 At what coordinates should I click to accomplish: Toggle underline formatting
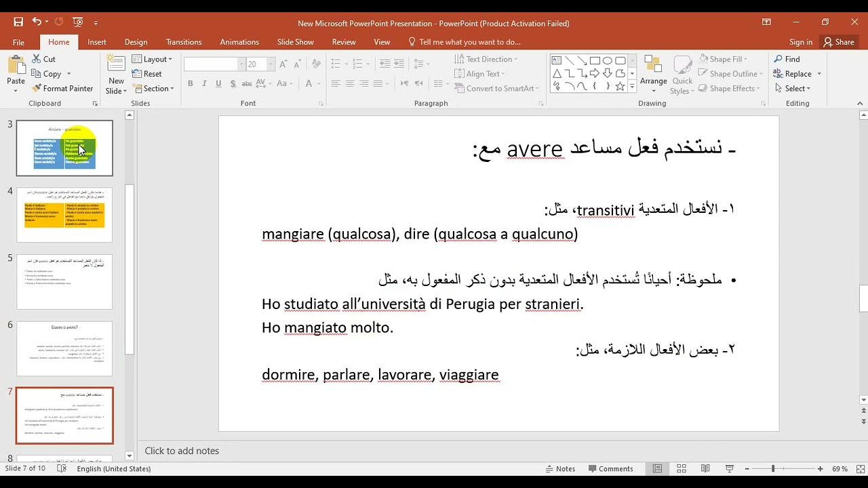click(218, 83)
